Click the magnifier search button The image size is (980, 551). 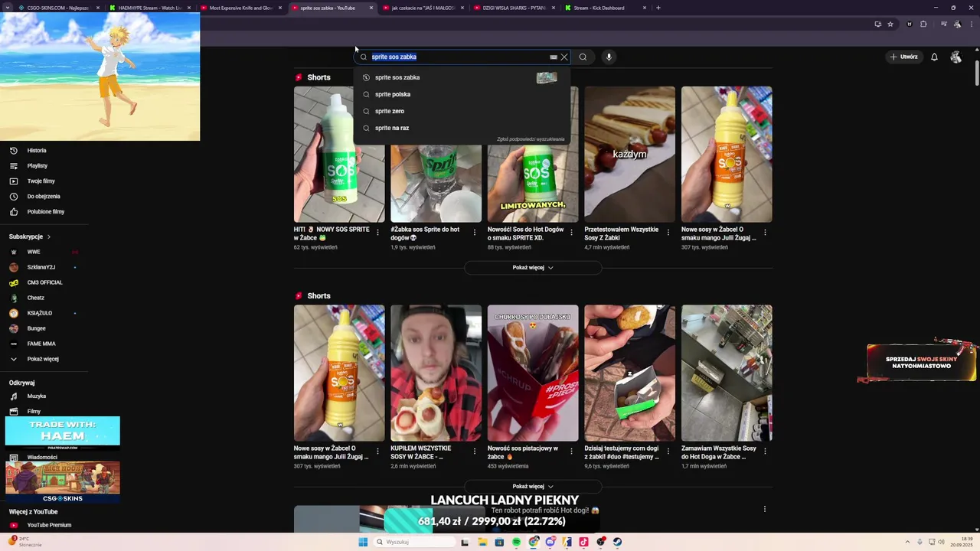pyautogui.click(x=583, y=57)
